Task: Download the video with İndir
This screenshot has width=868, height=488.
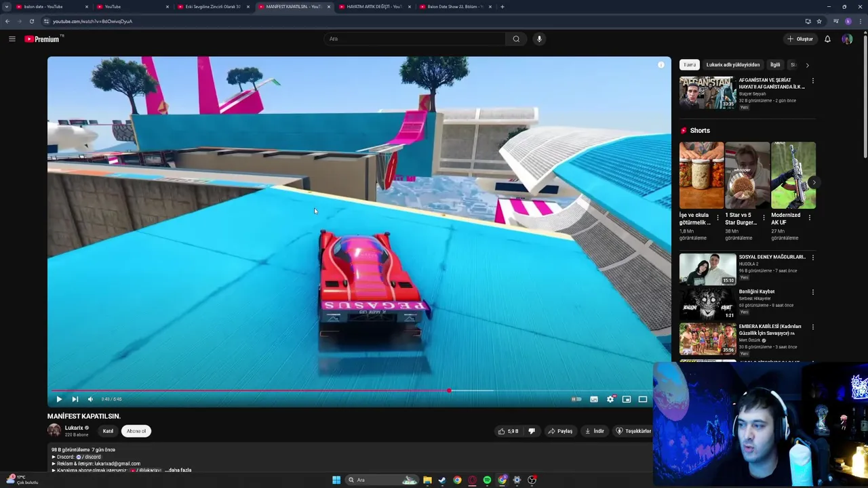Action: (x=594, y=431)
